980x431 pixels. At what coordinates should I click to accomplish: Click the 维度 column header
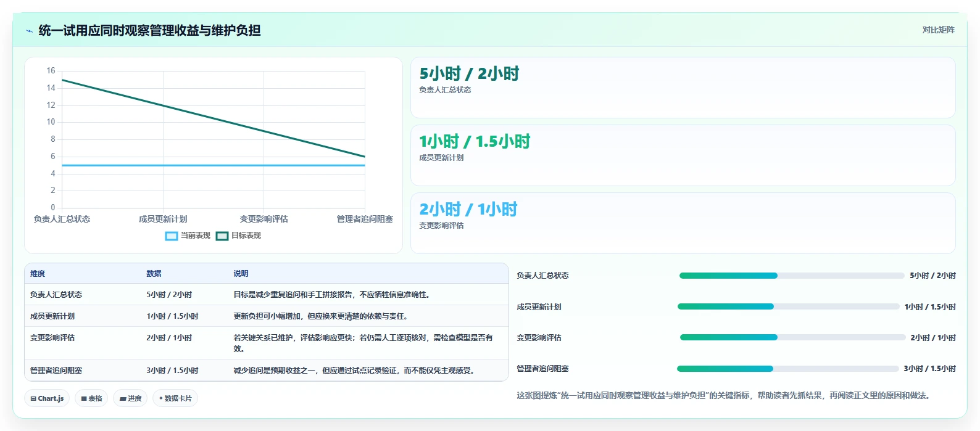coord(38,274)
